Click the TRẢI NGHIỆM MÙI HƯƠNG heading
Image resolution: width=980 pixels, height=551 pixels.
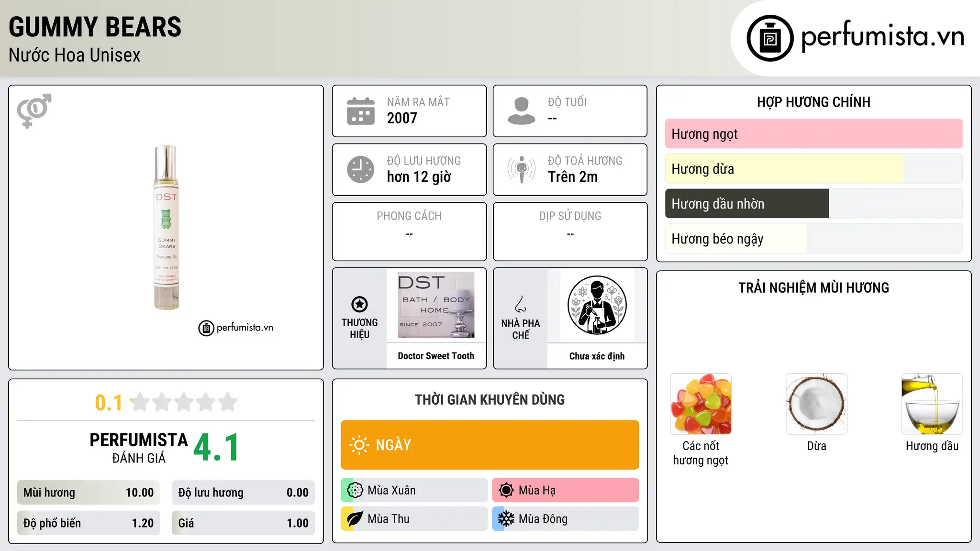coord(813,288)
